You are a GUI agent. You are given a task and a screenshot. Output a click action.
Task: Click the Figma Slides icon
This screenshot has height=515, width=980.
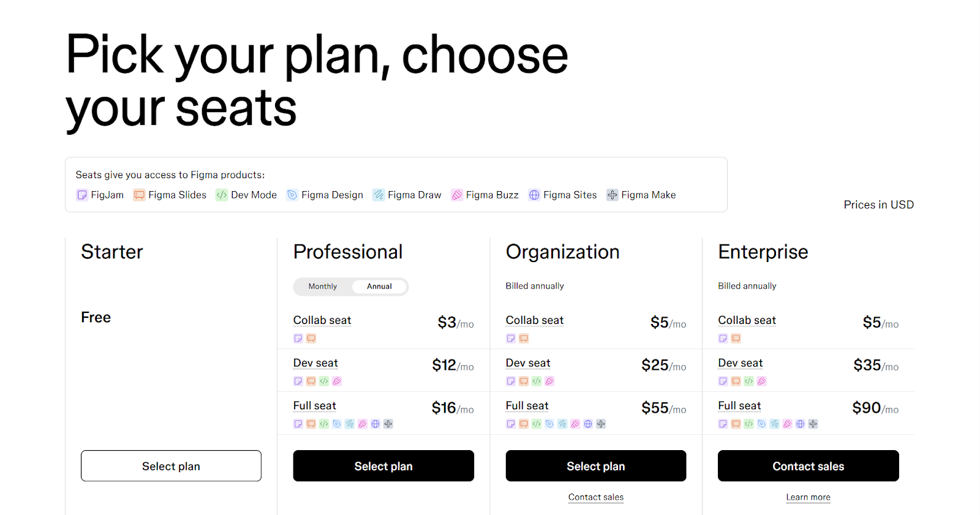(x=140, y=195)
